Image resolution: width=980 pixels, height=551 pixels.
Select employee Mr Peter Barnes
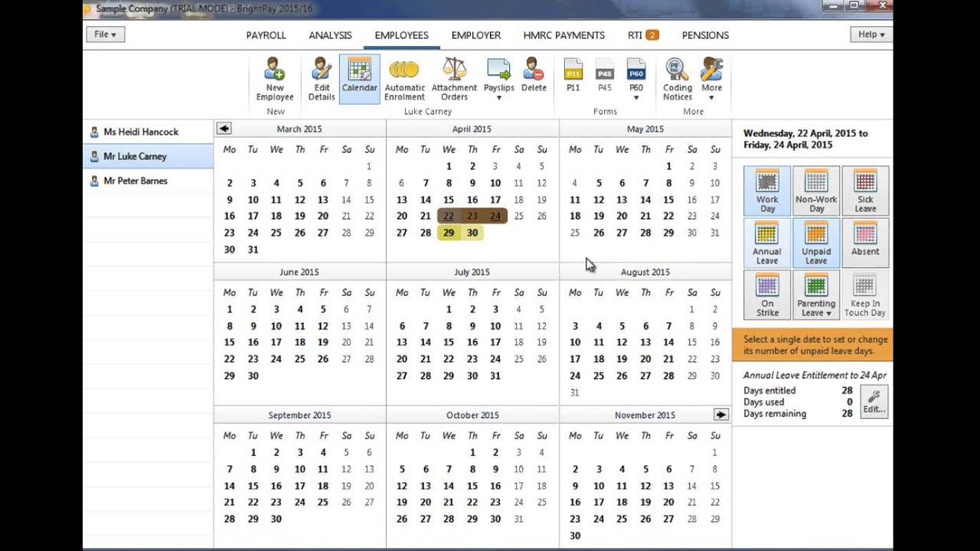point(148,181)
